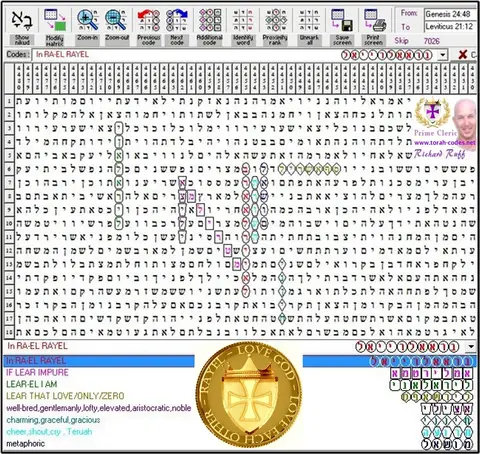
Task: Select the 'LEAR-EL I AM' code entry
Action: tap(32, 384)
